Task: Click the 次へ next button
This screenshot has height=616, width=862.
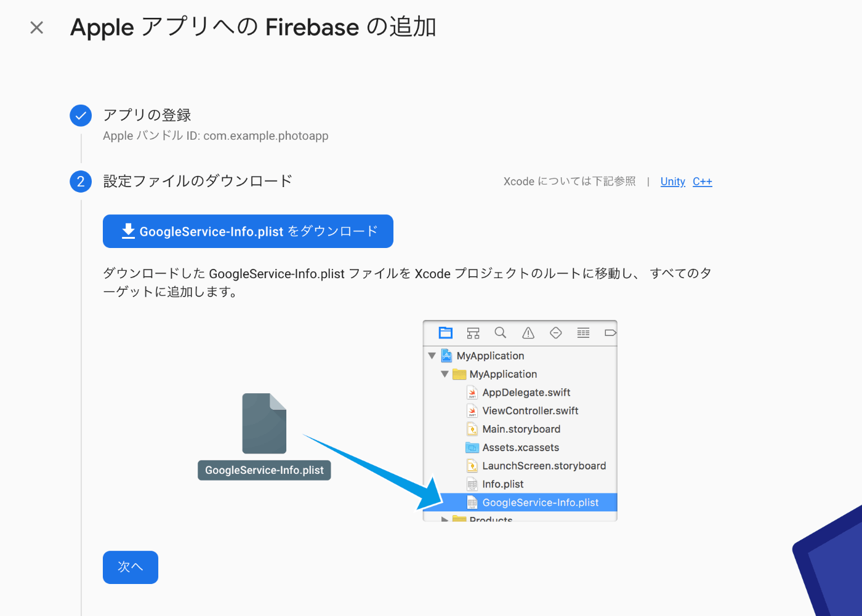Action: click(x=131, y=567)
